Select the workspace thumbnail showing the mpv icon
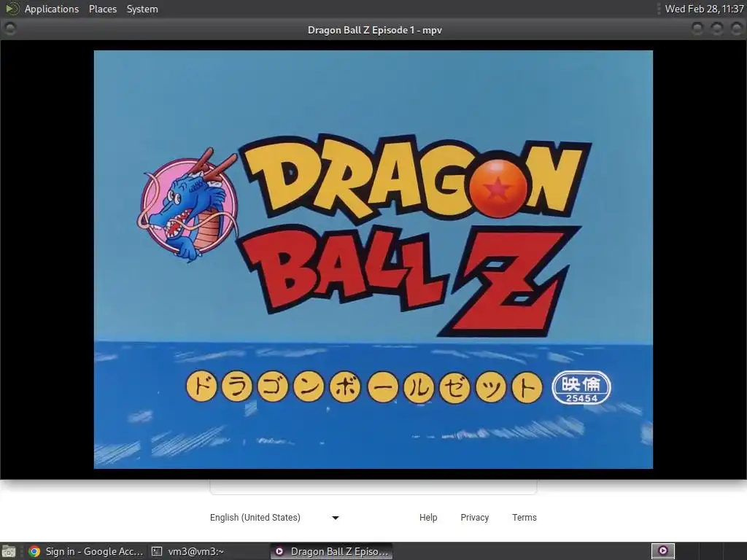Image resolution: width=747 pixels, height=560 pixels. [x=662, y=551]
